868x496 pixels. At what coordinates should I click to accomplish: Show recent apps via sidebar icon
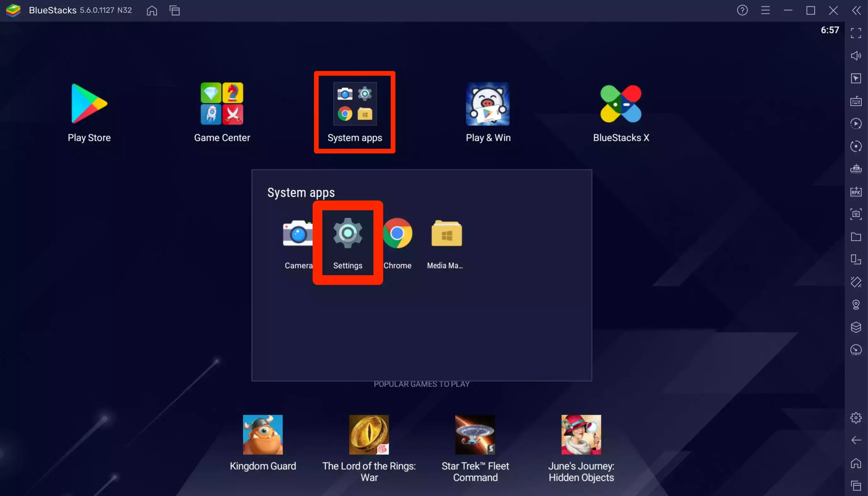856,486
